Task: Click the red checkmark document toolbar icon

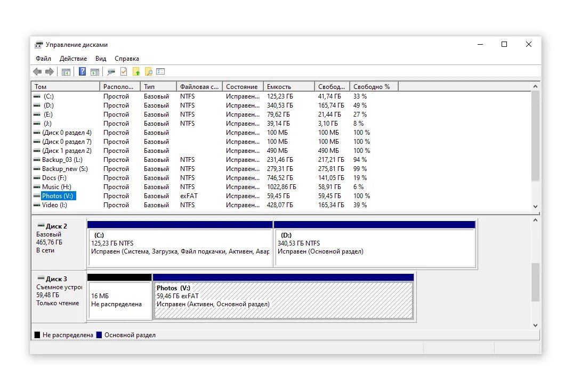Action: coord(124,71)
